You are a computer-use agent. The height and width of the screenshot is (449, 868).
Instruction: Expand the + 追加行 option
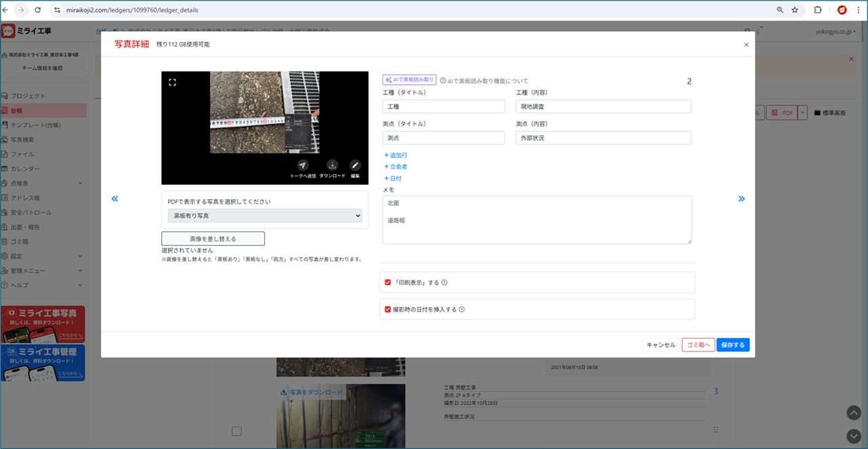(396, 155)
